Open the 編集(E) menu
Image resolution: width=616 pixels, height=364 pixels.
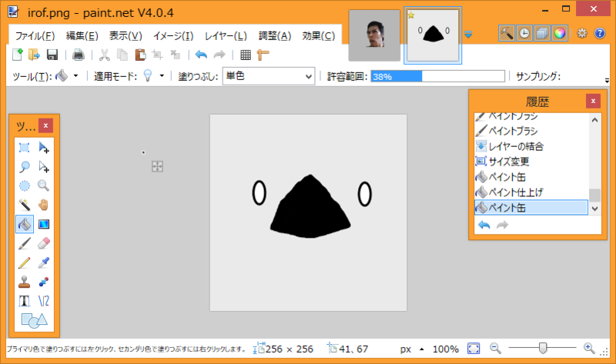[82, 35]
